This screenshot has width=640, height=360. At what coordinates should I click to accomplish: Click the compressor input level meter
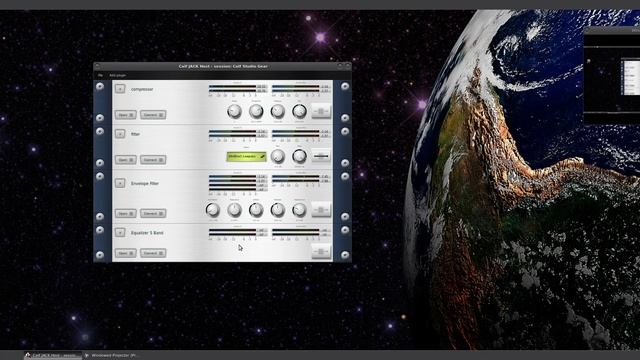point(238,89)
